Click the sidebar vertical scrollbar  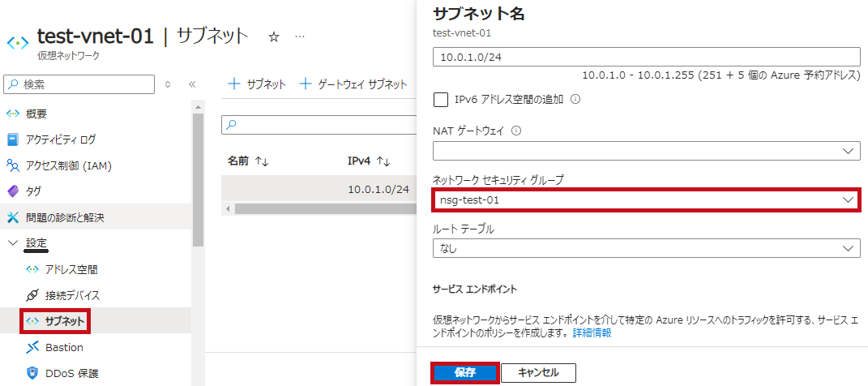(x=198, y=180)
